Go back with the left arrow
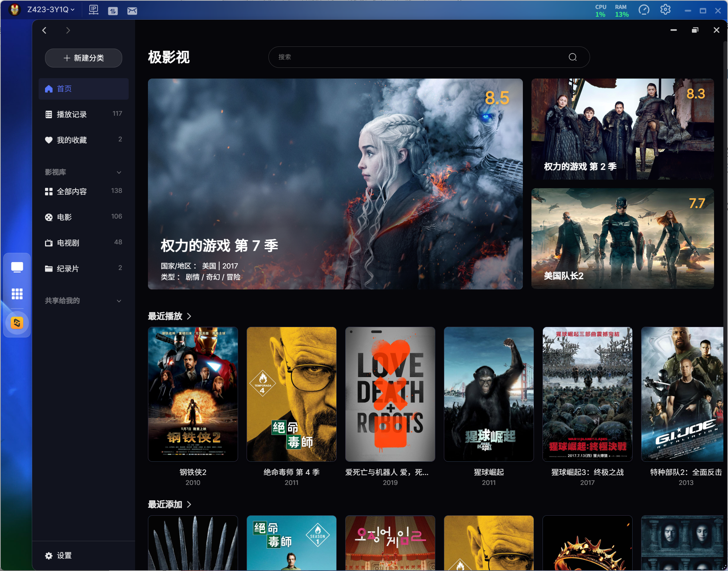This screenshot has height=571, width=728. tap(44, 30)
